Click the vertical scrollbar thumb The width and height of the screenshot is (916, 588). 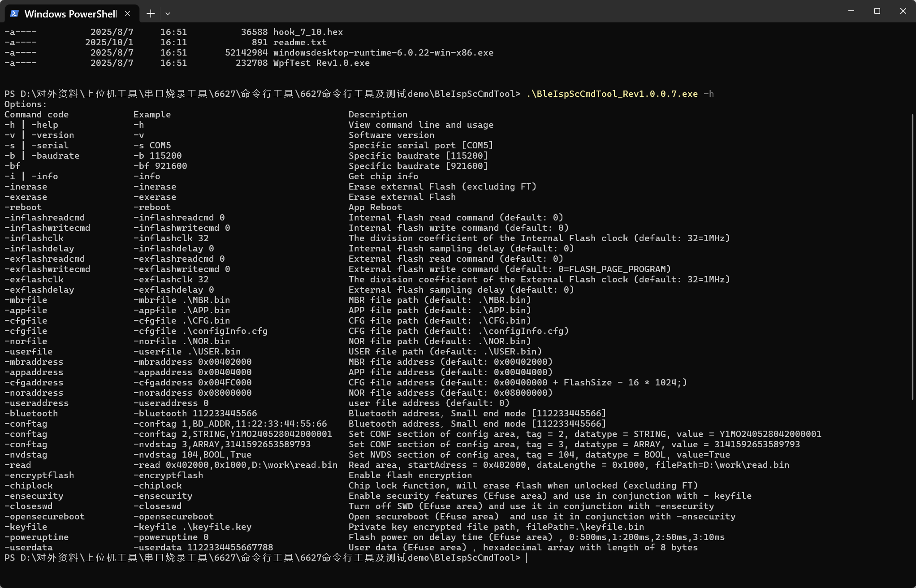pos(913,257)
